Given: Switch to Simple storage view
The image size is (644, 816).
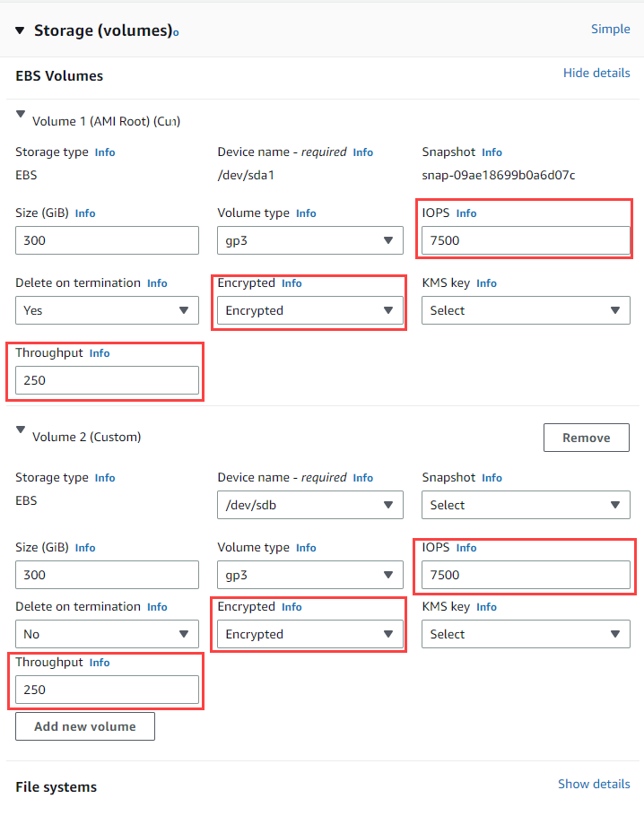Looking at the screenshot, I should click(610, 29).
